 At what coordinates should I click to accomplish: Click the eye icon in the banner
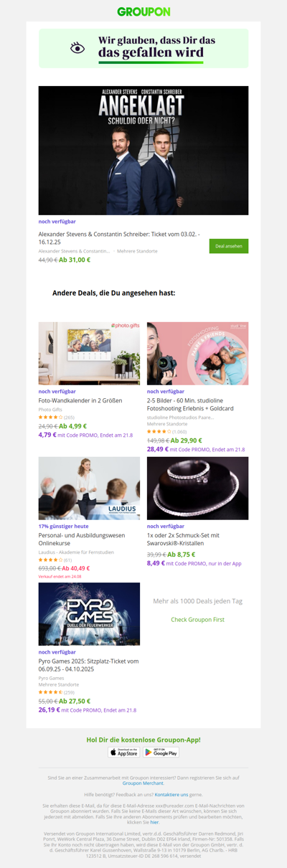tap(77, 48)
